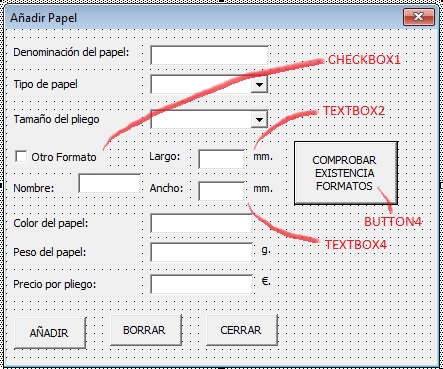Viewport: 443px width, 369px height.
Task: Click the Denominación del papel label
Action: [x=71, y=52]
